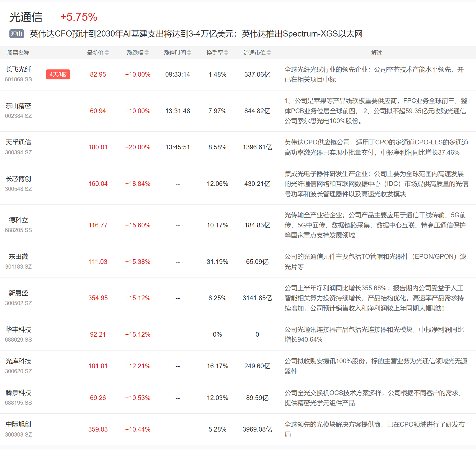Select the 天孚通信 stock name
476x449 pixels.
point(18,142)
